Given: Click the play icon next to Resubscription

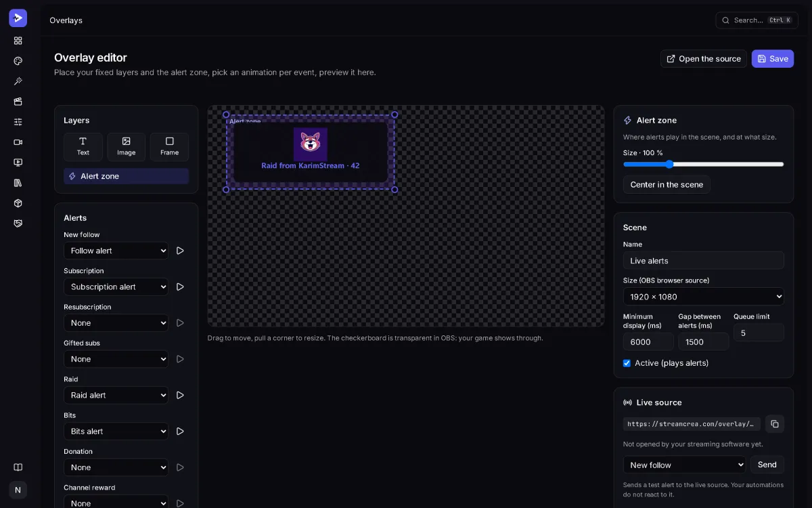Looking at the screenshot, I should click(x=180, y=323).
